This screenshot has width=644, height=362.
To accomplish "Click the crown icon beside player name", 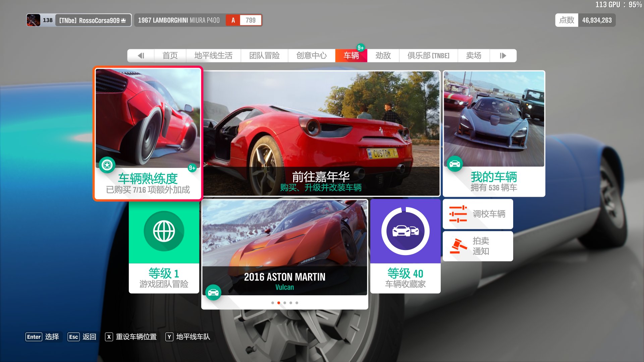I will point(123,20).
